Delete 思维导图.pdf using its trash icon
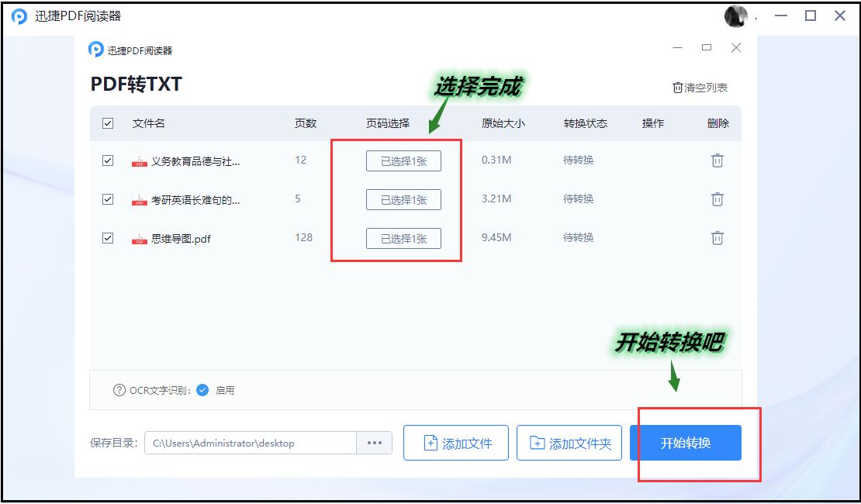 [x=717, y=239]
